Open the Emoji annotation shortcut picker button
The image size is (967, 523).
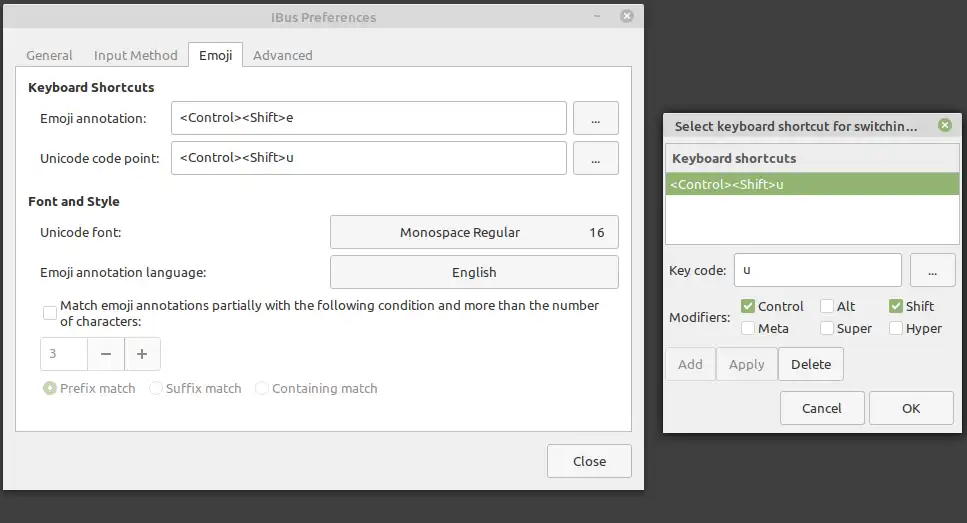pos(595,118)
